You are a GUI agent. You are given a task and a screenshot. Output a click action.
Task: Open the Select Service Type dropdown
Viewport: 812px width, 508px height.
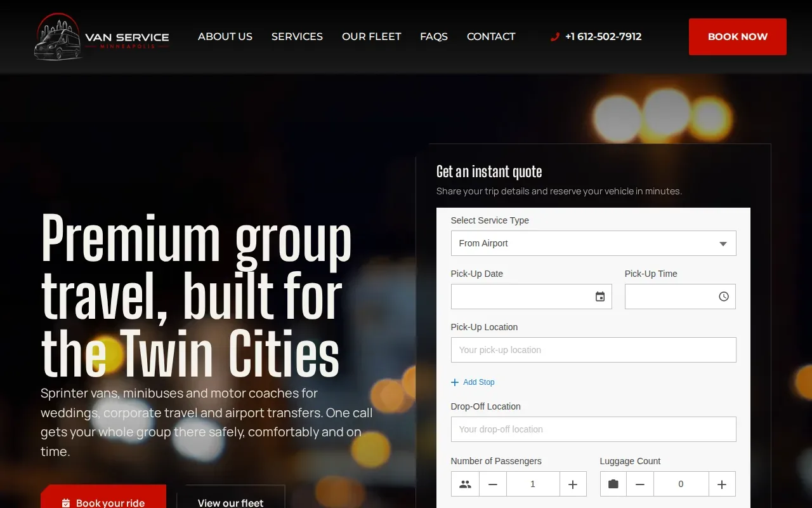(594, 243)
